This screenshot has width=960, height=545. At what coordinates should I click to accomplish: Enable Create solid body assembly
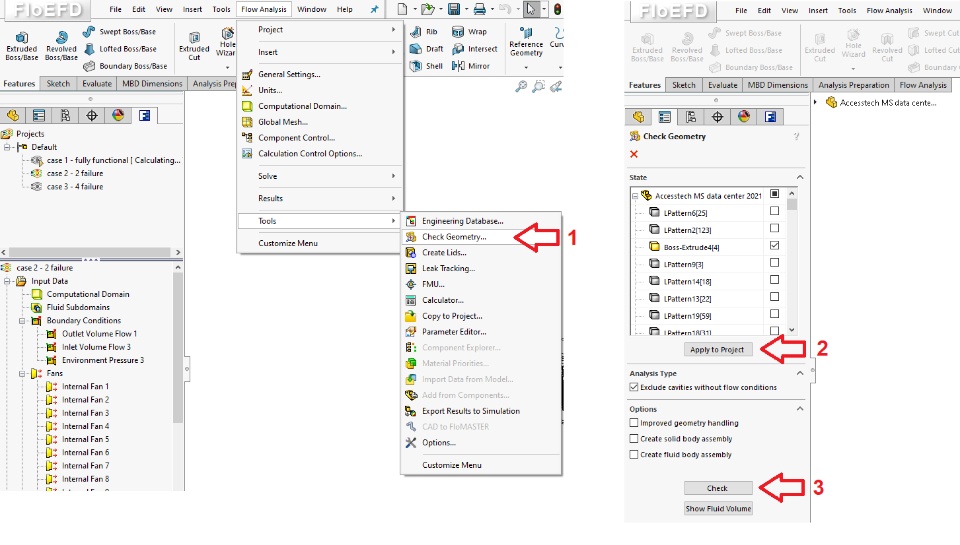(634, 438)
